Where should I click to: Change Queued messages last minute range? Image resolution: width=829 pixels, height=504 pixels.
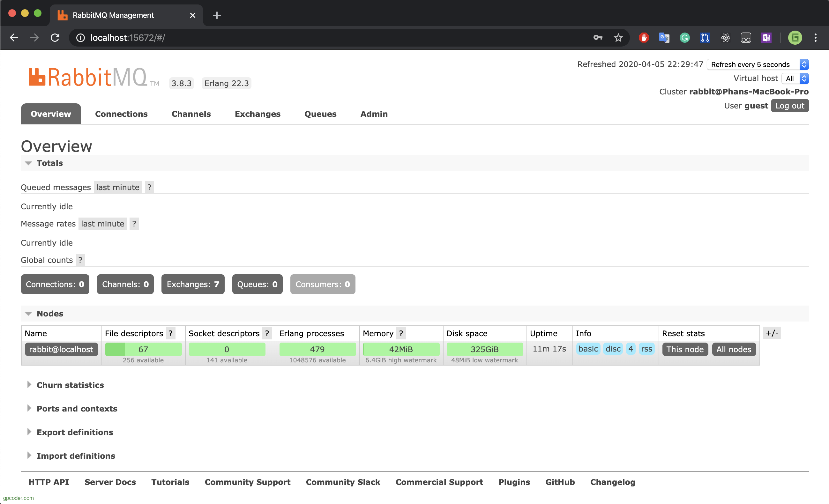tap(118, 187)
